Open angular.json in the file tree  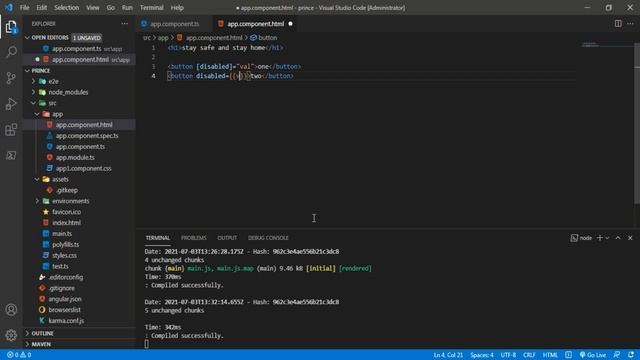pos(64,299)
